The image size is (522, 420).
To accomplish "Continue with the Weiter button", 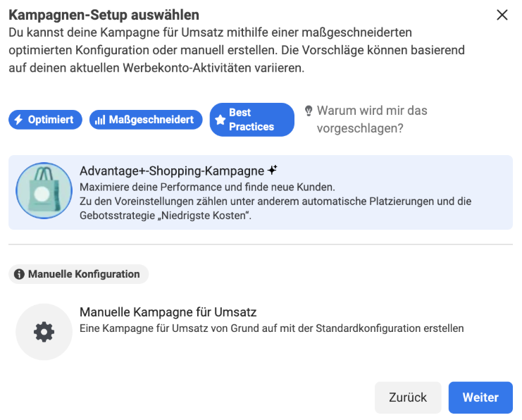I will (x=480, y=397).
